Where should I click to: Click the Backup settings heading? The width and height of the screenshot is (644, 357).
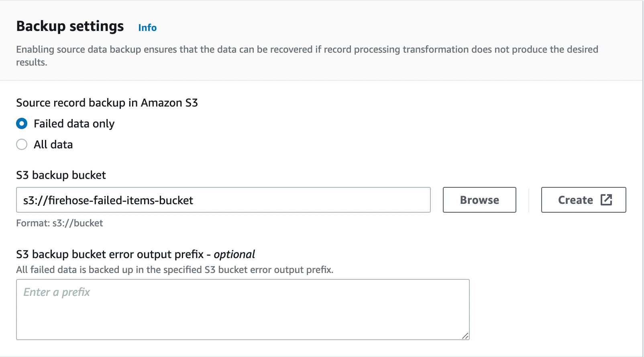coord(70,26)
